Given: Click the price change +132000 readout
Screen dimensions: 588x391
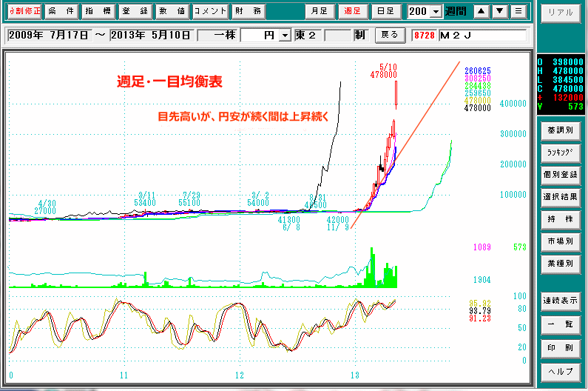Looking at the screenshot, I should (x=561, y=98).
